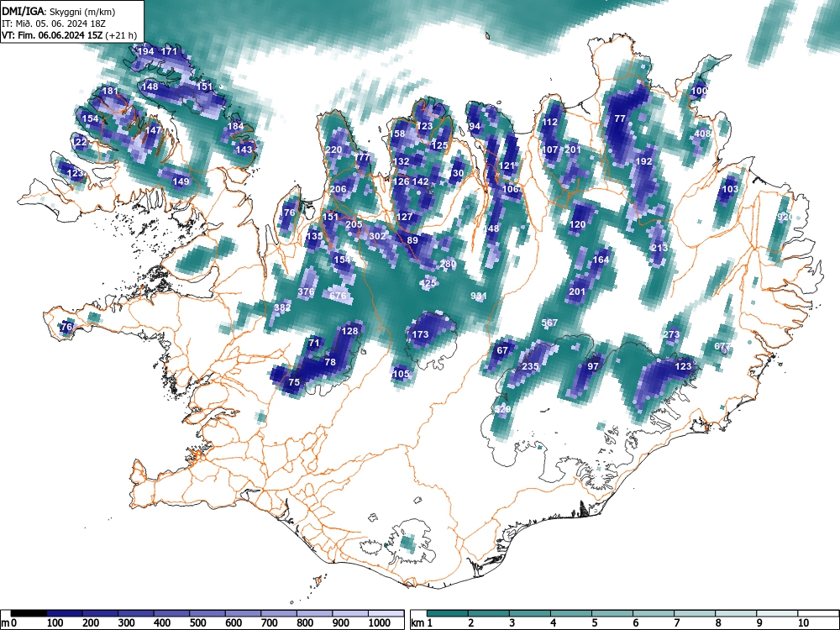840x630 pixels.
Task: Select the northeast value 100
Action: tap(699, 91)
